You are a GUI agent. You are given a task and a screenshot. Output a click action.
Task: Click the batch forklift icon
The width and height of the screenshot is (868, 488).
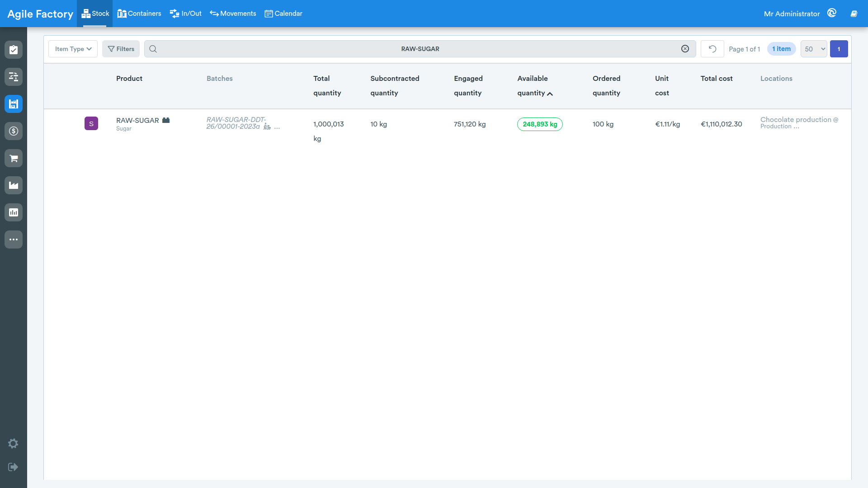click(x=267, y=127)
